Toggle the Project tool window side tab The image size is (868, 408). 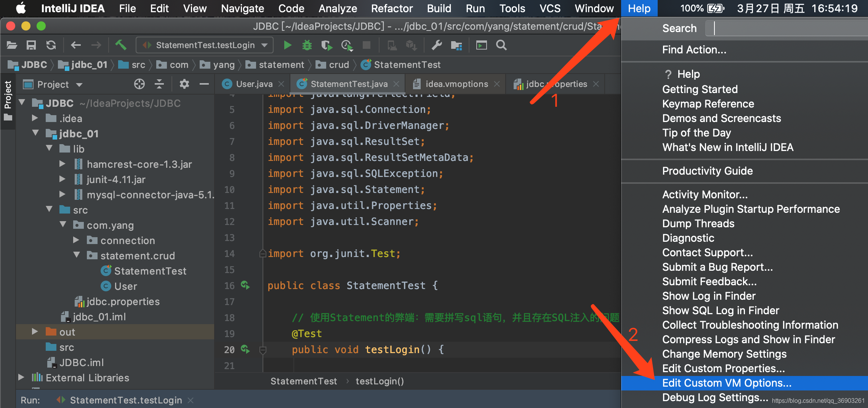click(8, 101)
